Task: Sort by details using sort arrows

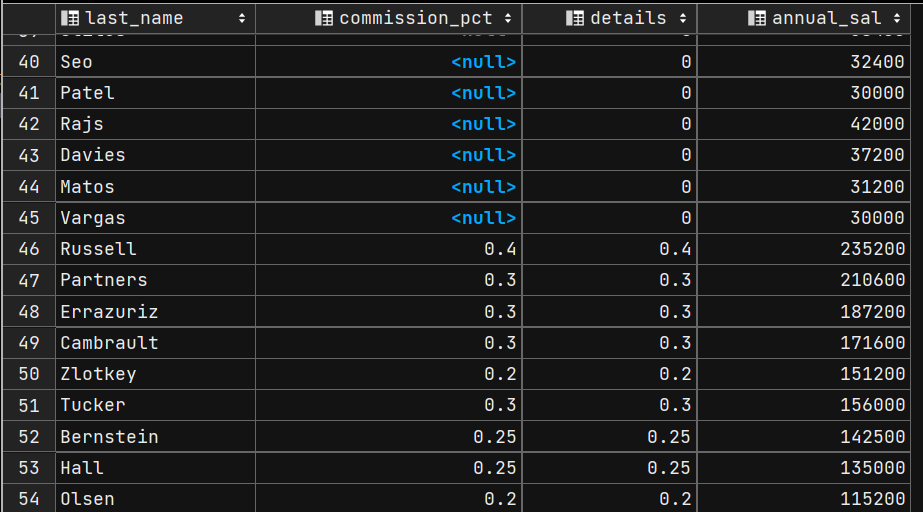Action: [683, 18]
